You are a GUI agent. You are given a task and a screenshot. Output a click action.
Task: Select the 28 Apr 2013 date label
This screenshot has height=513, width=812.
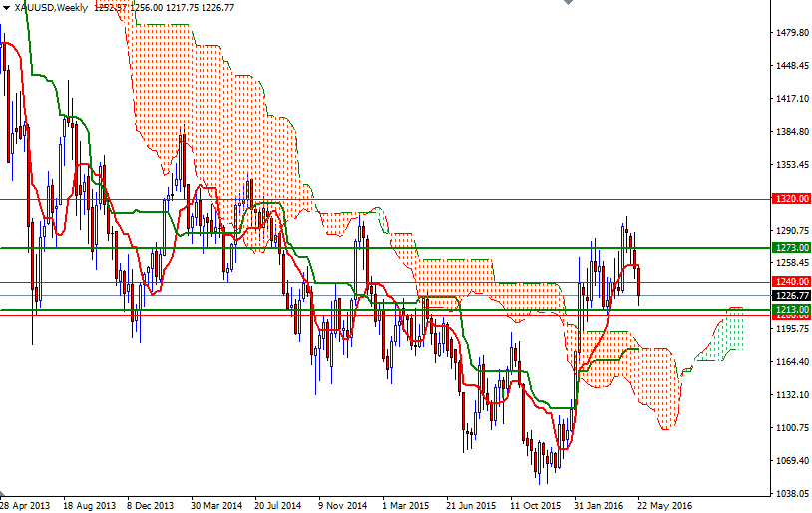tap(25, 506)
